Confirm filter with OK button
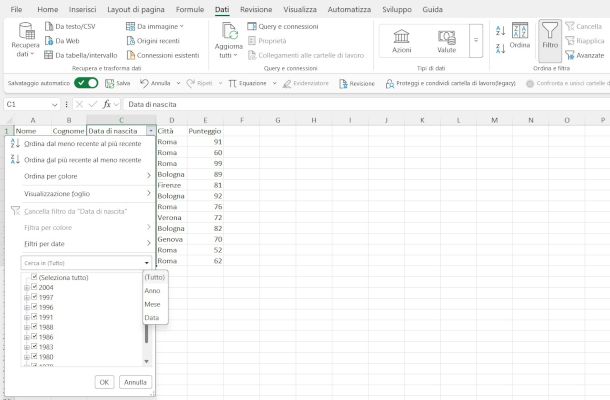This screenshot has height=400, width=610. (x=104, y=382)
